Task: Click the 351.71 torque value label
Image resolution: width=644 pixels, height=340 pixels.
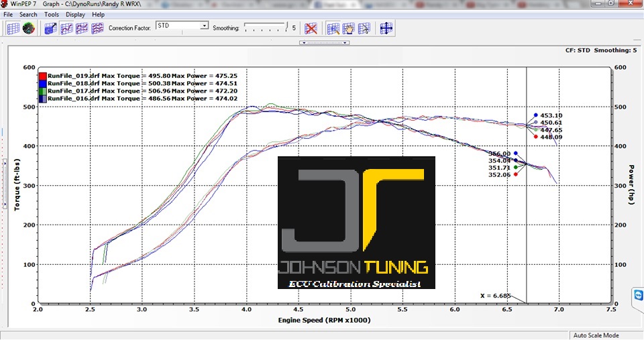Action: pos(499,168)
